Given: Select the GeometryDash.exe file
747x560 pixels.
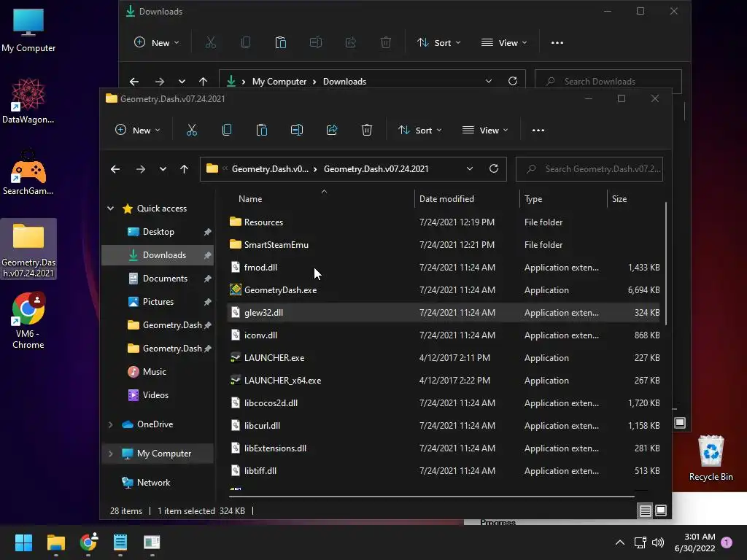Looking at the screenshot, I should pos(444,290).
